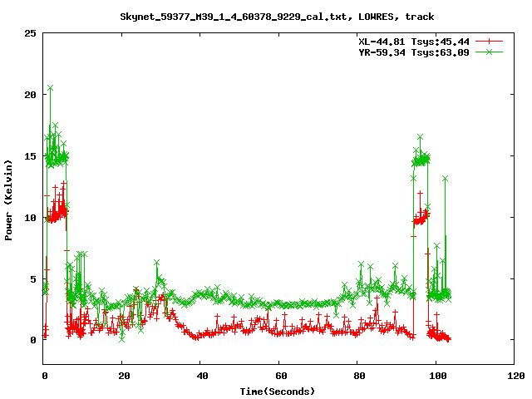Click the green spike marker near 13 Kelvin after 100 seconds
This screenshot has width=532, height=399.
tap(446, 179)
